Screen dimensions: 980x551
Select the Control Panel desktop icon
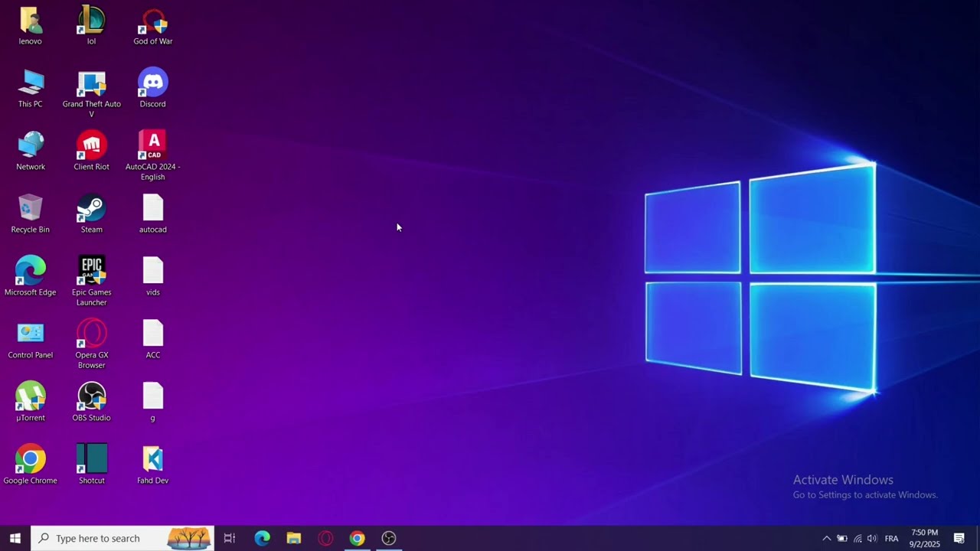pyautogui.click(x=31, y=340)
